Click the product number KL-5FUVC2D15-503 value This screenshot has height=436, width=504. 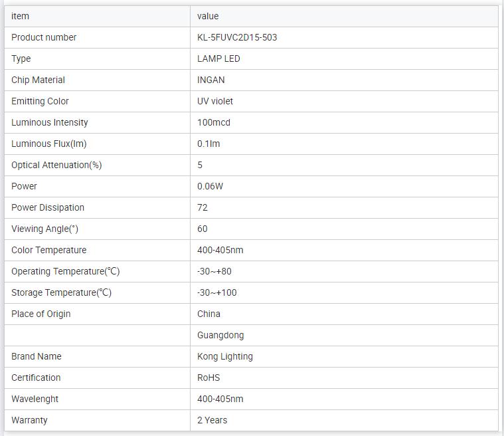(x=237, y=37)
